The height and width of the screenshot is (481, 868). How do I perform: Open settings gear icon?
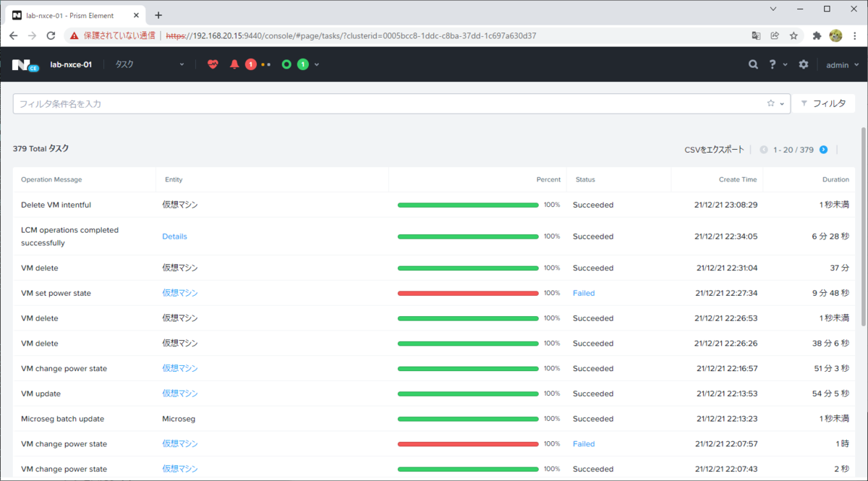804,64
